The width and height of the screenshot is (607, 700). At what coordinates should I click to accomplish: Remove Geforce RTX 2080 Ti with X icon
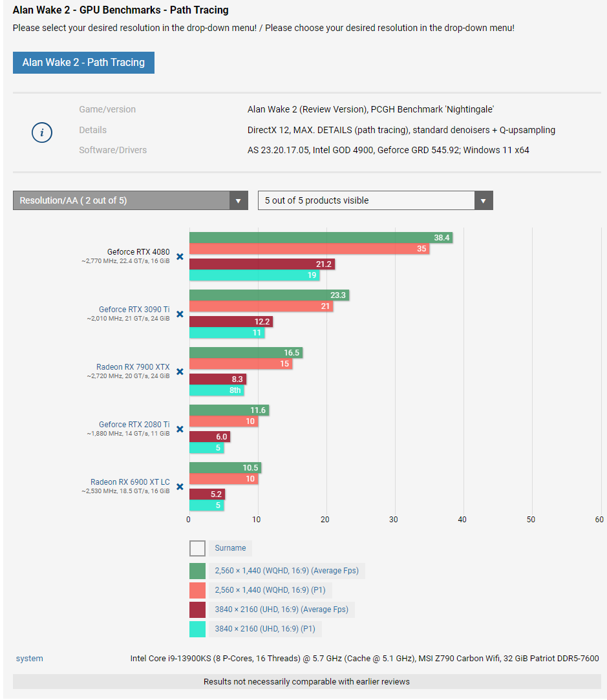pyautogui.click(x=180, y=429)
